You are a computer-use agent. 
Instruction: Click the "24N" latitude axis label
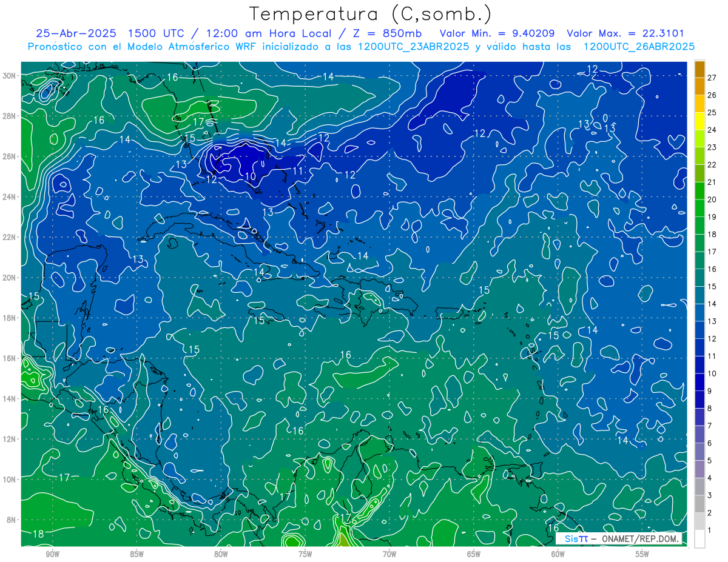(x=9, y=197)
